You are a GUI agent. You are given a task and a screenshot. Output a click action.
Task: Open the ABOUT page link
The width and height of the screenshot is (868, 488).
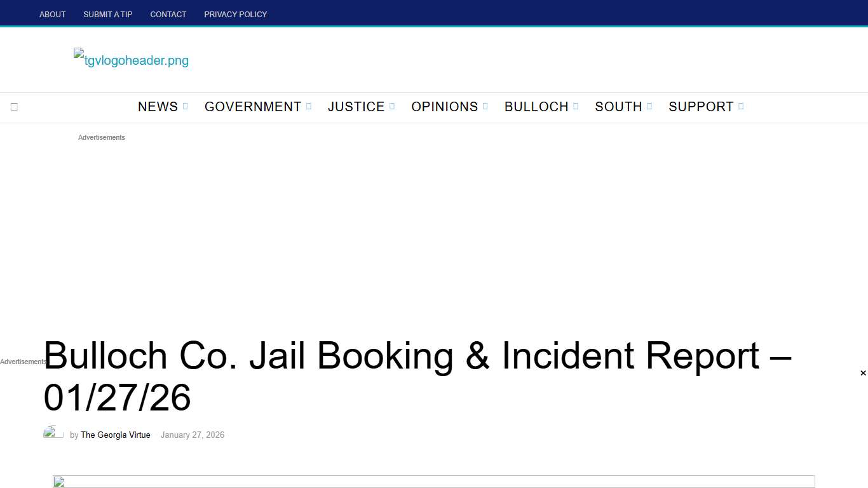point(52,14)
